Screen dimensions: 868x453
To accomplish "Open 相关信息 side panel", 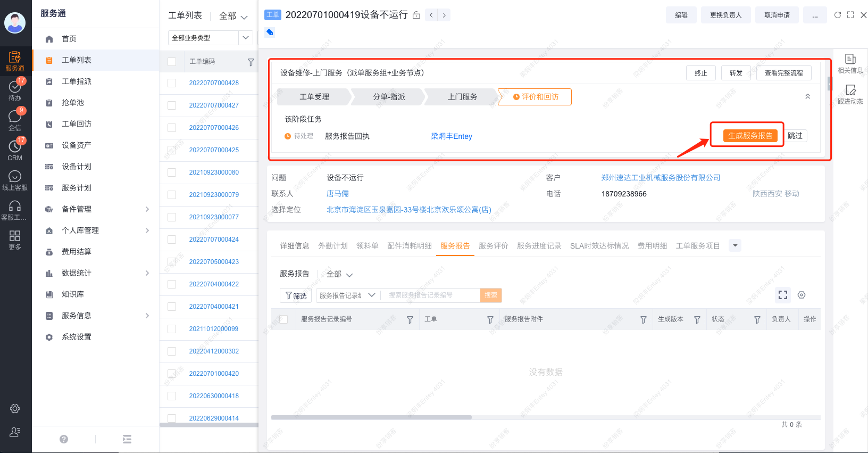I will point(850,63).
